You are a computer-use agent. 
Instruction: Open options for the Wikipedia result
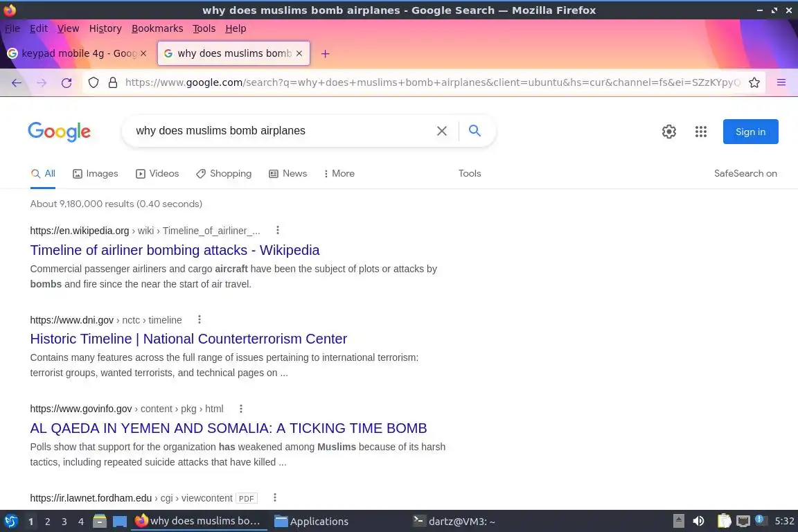tap(277, 230)
